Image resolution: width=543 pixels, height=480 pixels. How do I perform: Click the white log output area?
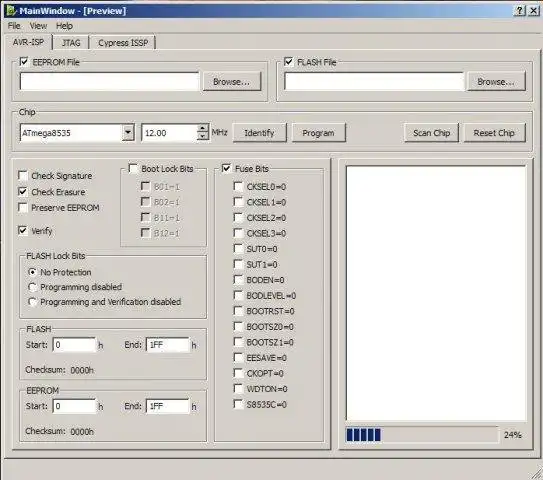pos(436,293)
